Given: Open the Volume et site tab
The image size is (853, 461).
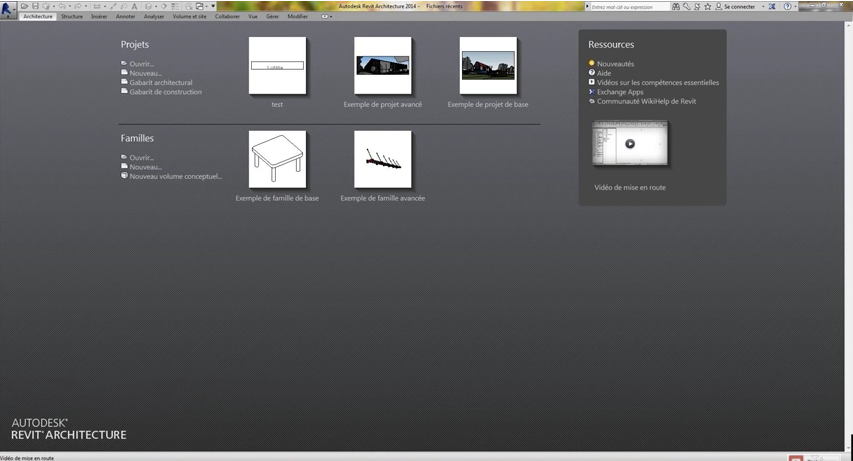Looking at the screenshot, I should [189, 17].
